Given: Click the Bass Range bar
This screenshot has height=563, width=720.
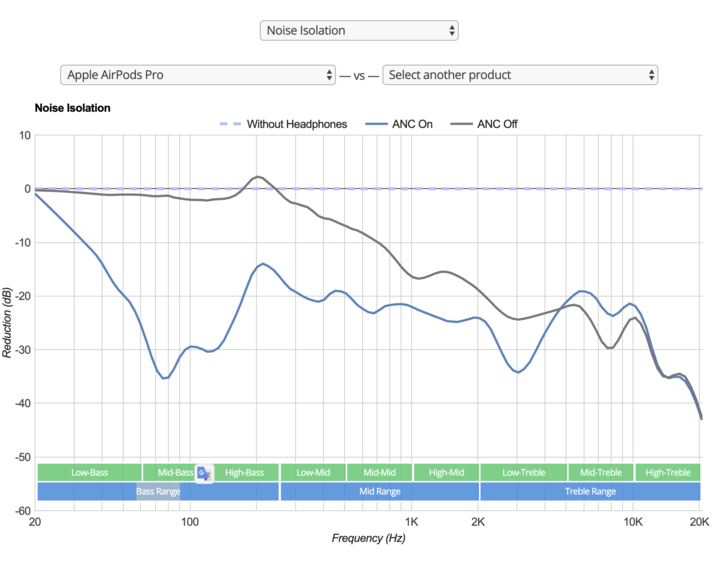Looking at the screenshot, I should [x=158, y=491].
